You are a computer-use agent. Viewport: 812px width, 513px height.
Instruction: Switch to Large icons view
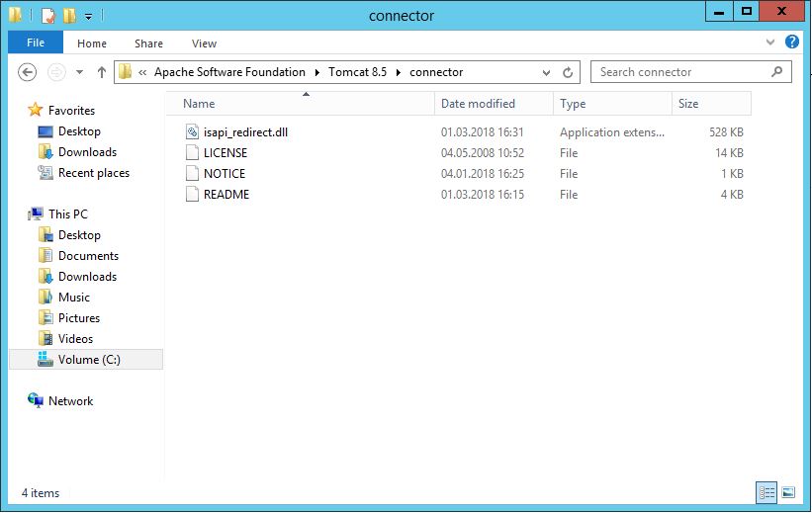pyautogui.click(x=788, y=492)
